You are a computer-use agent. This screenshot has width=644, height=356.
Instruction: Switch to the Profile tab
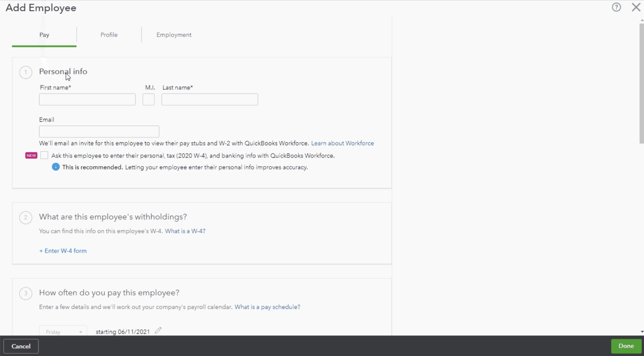click(x=109, y=35)
